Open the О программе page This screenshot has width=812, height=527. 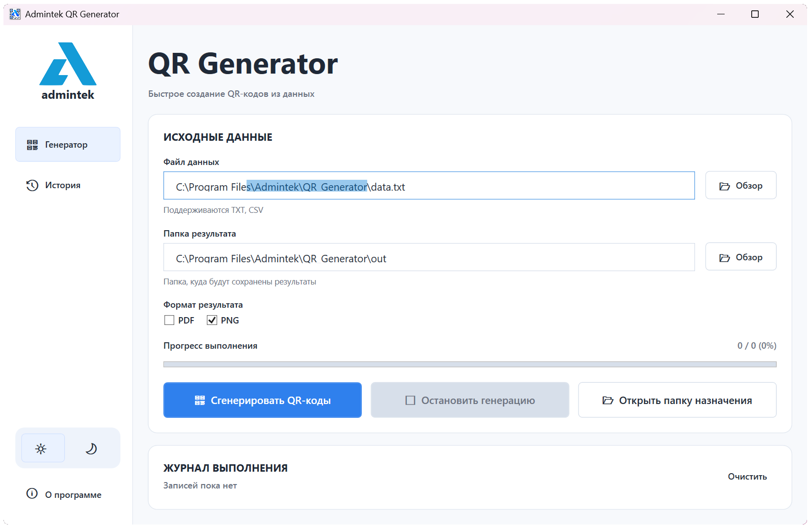(68, 494)
